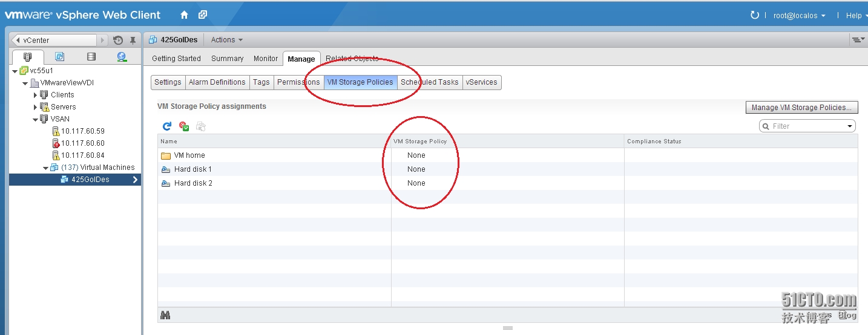Sort by Compliance Status column header
The width and height of the screenshot is (868, 335).
[741, 141]
